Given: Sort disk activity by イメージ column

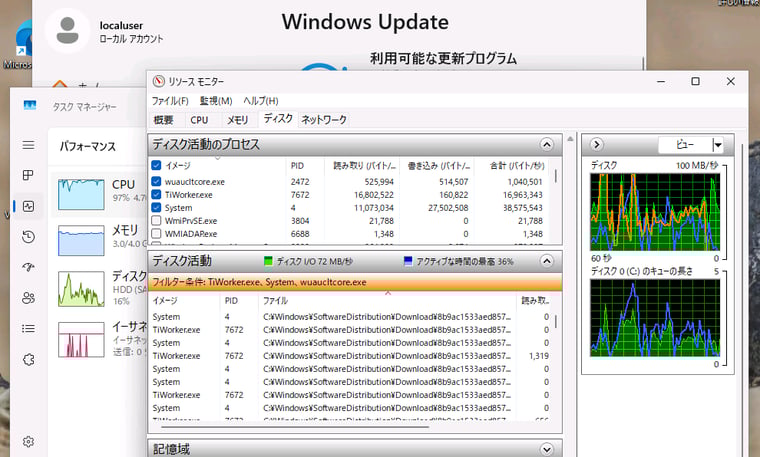Looking at the screenshot, I should tap(184, 300).
